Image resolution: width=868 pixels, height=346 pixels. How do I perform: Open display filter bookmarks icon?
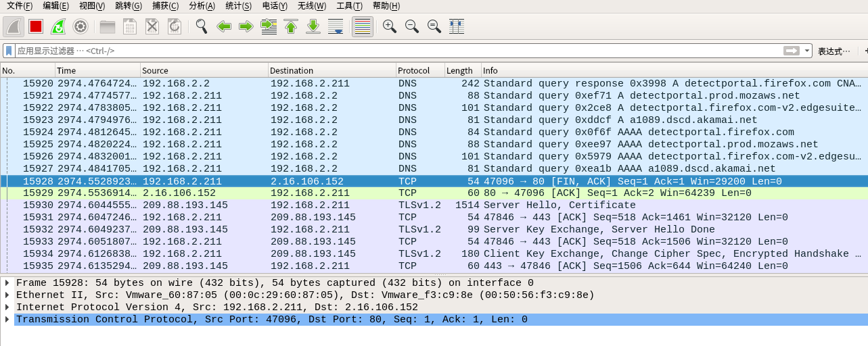(x=9, y=51)
